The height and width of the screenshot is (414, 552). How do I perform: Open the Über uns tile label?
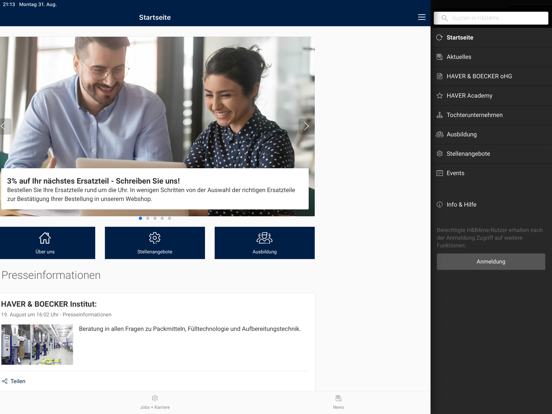pyautogui.click(x=45, y=252)
